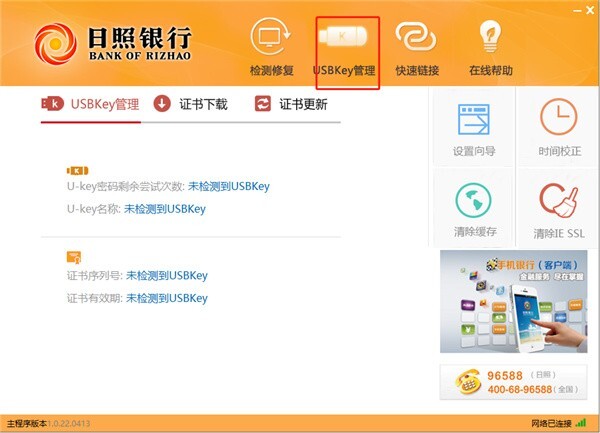Switch to the 证书更新 tab
Screen dimensions: 600x433
click(x=291, y=104)
